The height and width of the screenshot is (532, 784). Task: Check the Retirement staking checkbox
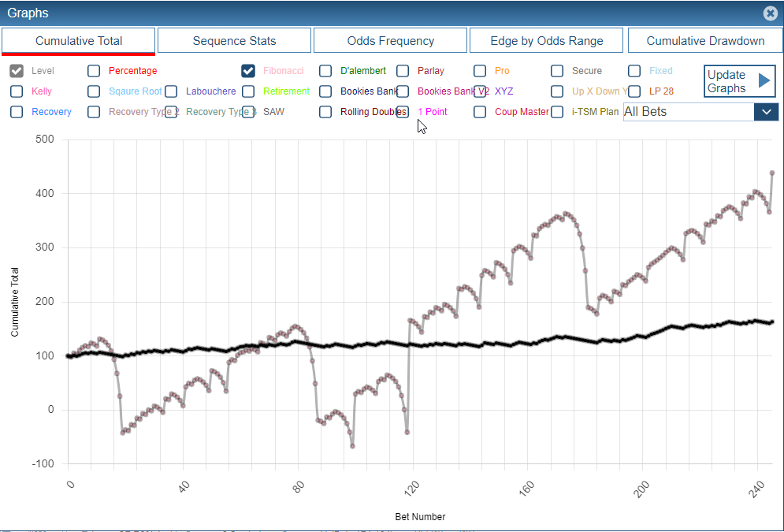tap(248, 91)
